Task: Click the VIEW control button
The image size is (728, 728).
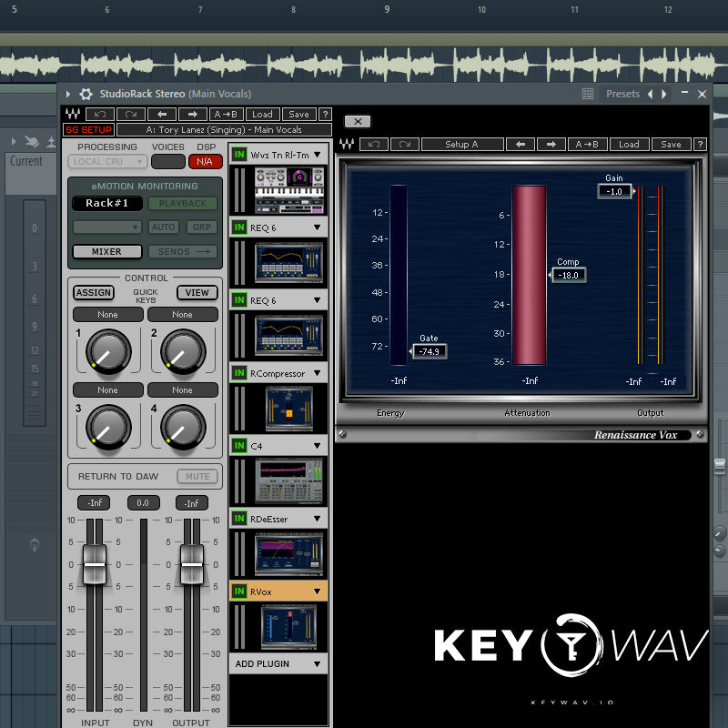Action: click(x=197, y=292)
